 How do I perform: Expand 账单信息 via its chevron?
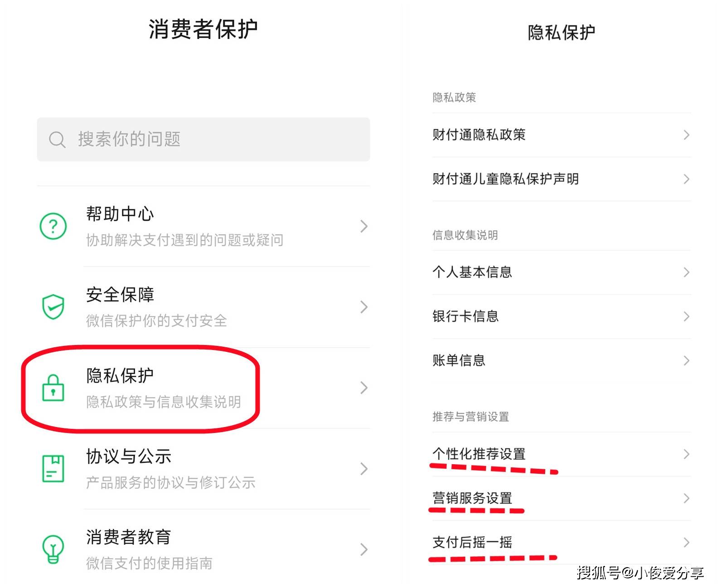click(x=686, y=361)
